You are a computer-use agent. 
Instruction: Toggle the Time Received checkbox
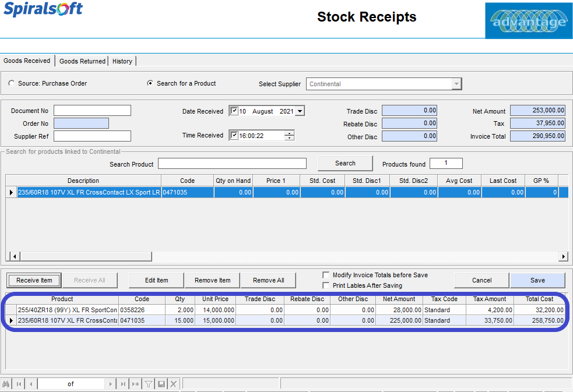point(234,135)
